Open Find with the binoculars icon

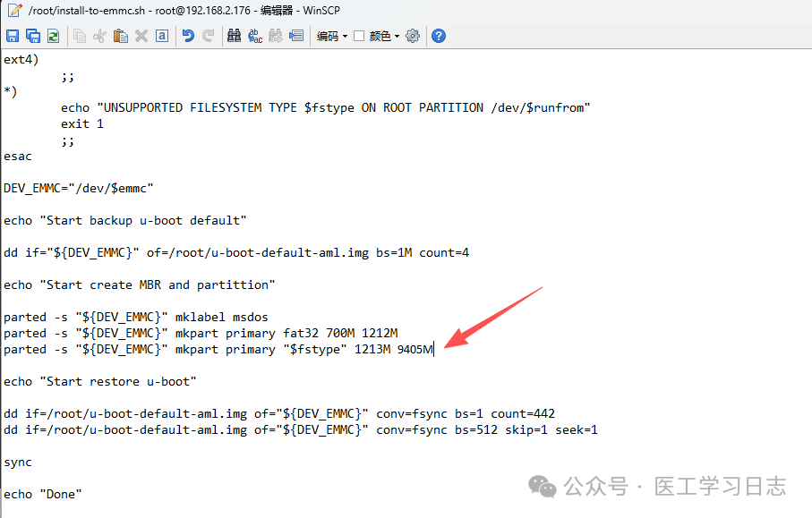235,37
